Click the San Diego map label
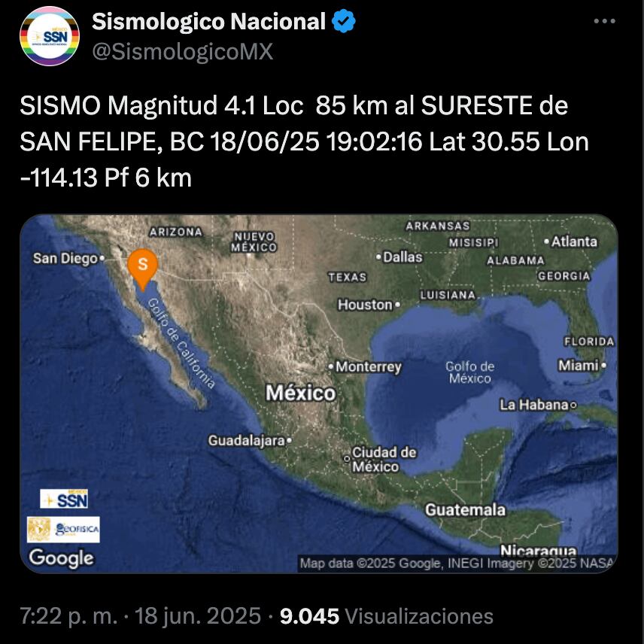644x644 pixels. click(65, 259)
